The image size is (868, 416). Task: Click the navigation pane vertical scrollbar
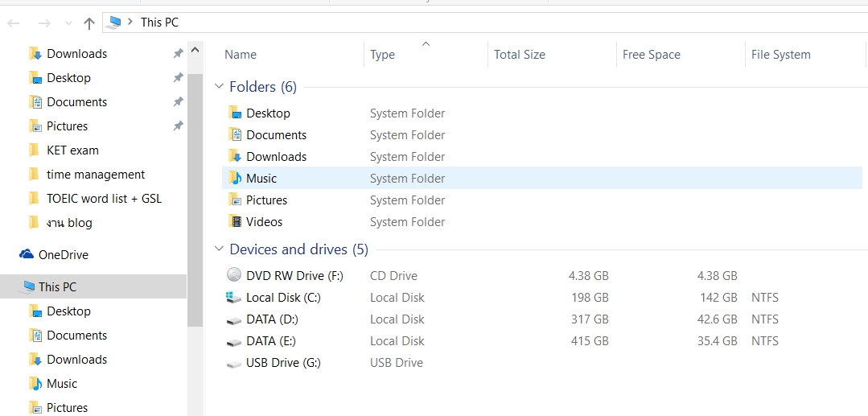pyautogui.click(x=195, y=201)
